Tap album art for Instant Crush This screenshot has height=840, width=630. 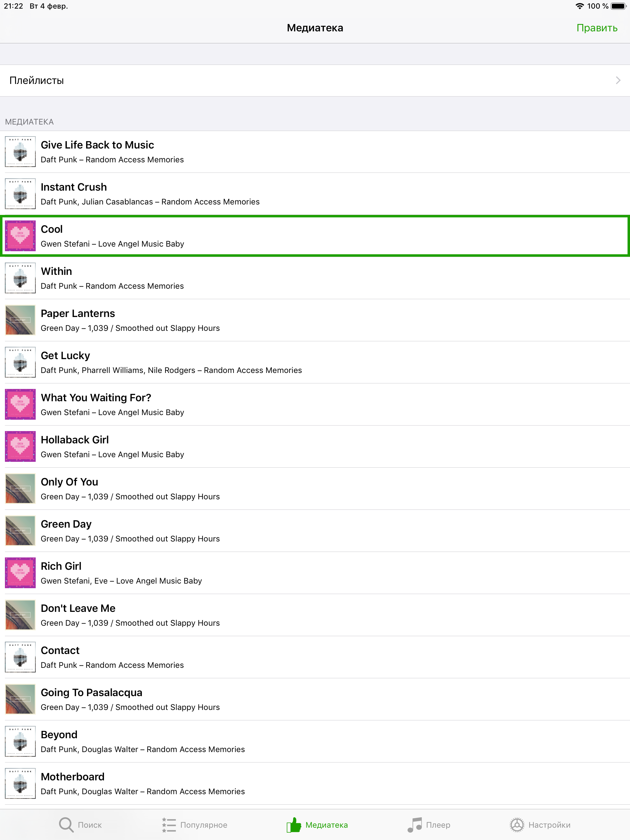(20, 194)
